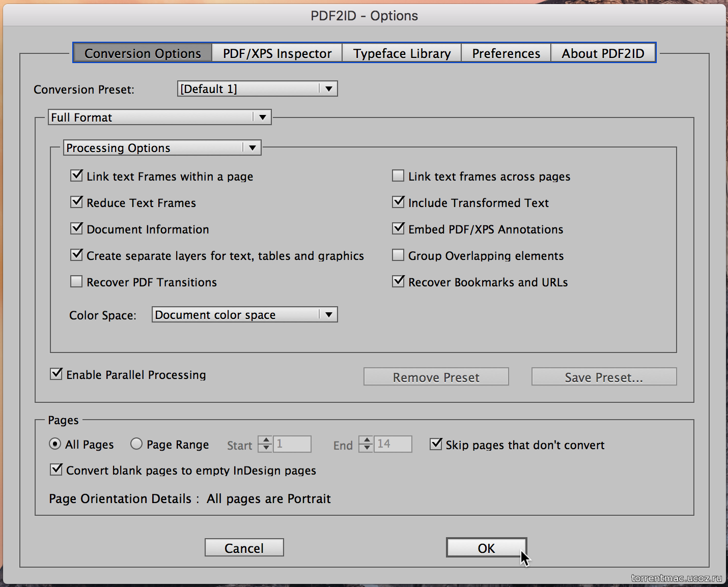Open the Typeface Library tab
The width and height of the screenshot is (728, 587).
402,53
